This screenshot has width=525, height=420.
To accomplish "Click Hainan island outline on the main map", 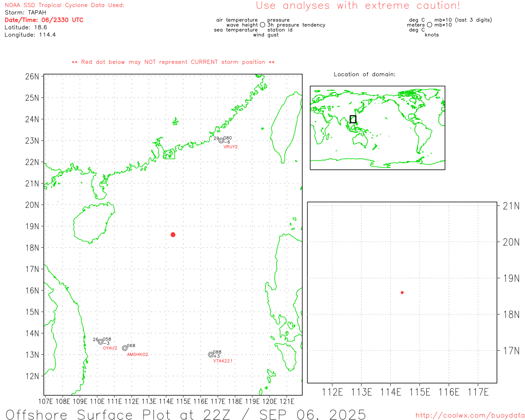I will (94, 223).
